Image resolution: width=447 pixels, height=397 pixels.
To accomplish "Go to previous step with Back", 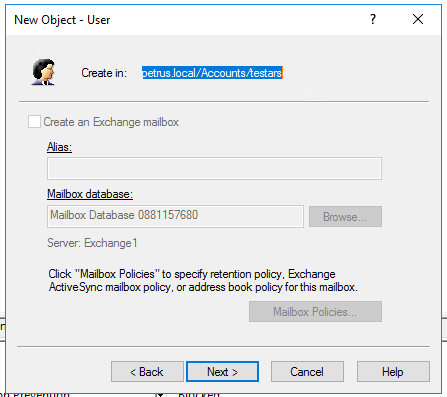I will [147, 372].
